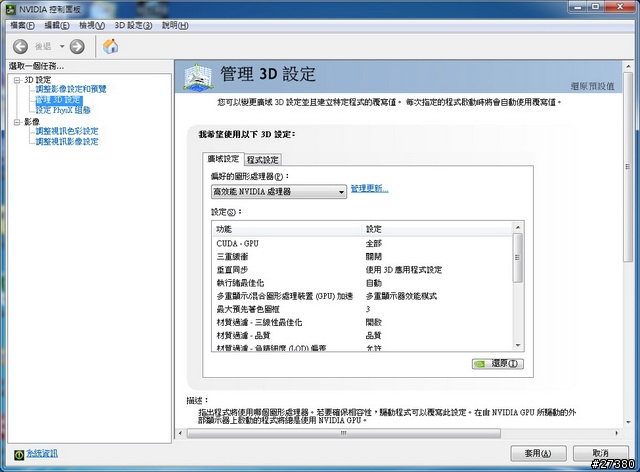Click settings list scroll up arrow
Screen dimensions: 640x472
click(x=518, y=227)
